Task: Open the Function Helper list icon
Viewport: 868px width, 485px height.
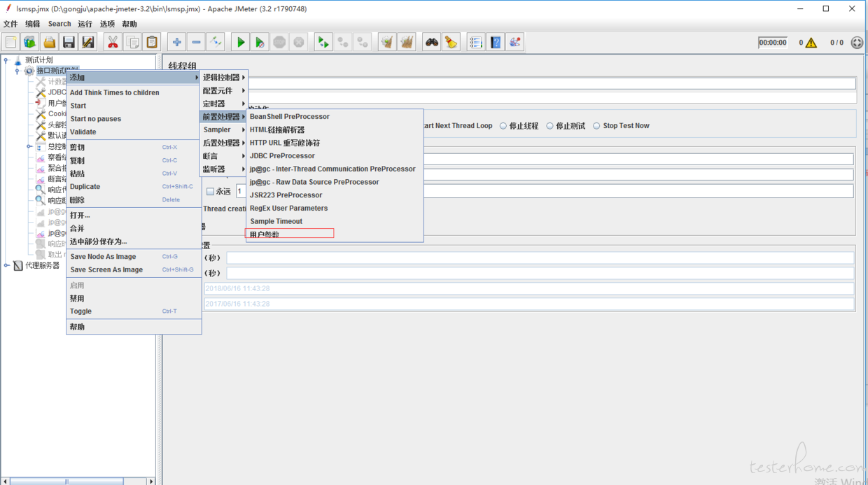Action: [x=476, y=42]
